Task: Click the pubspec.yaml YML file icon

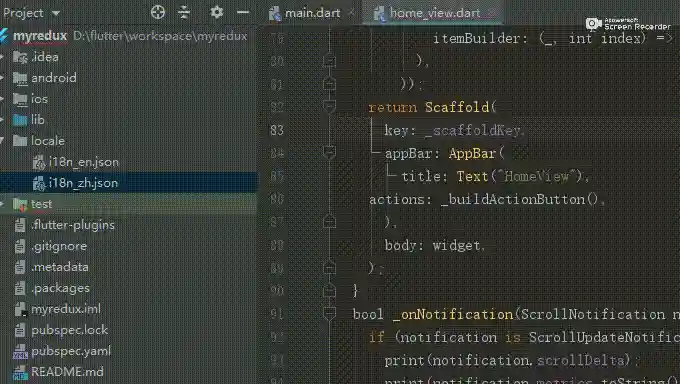Action: click(x=20, y=351)
